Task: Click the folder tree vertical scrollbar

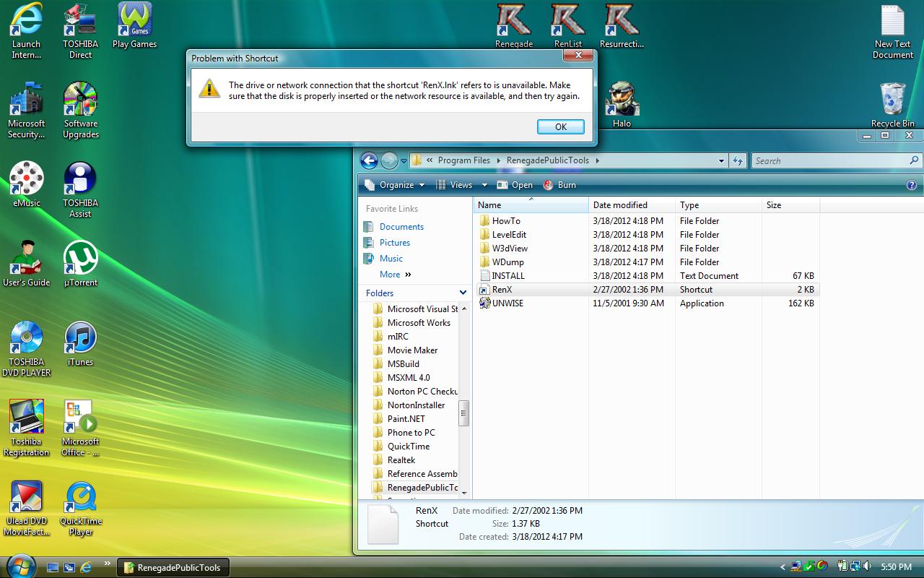Action: coord(463,413)
